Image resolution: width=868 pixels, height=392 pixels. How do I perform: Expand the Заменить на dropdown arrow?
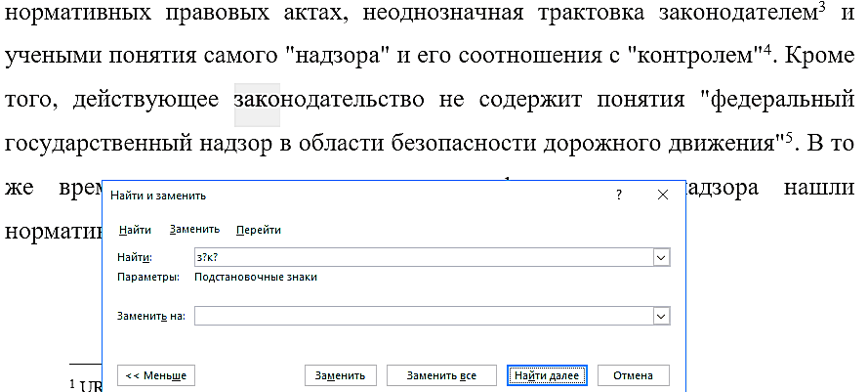point(660,316)
